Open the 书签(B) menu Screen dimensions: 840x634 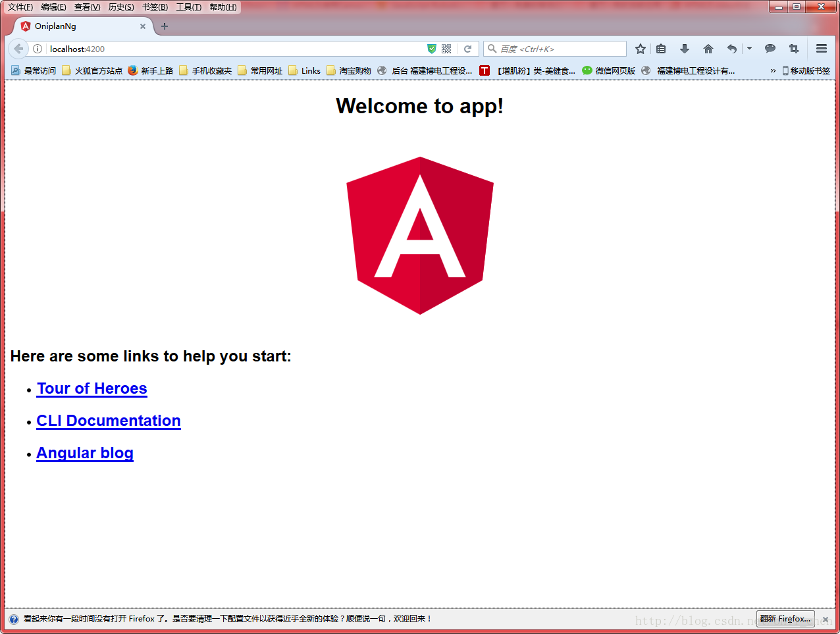[x=155, y=7]
